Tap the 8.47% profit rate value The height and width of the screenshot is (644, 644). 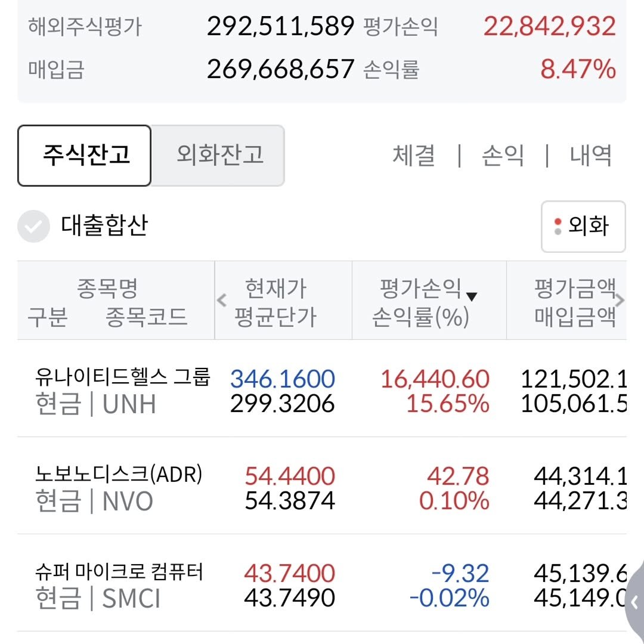578,70
